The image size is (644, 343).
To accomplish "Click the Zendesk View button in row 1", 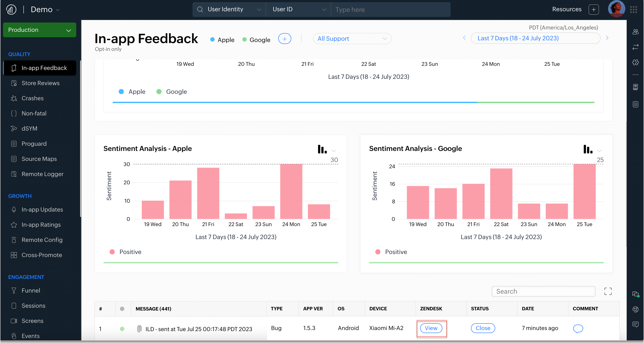I will coord(431,328).
